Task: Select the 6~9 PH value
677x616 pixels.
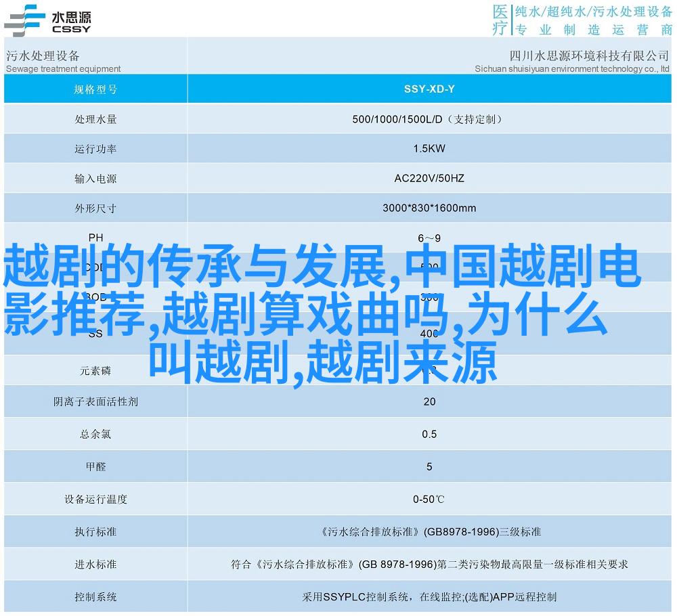Action: coord(429,238)
